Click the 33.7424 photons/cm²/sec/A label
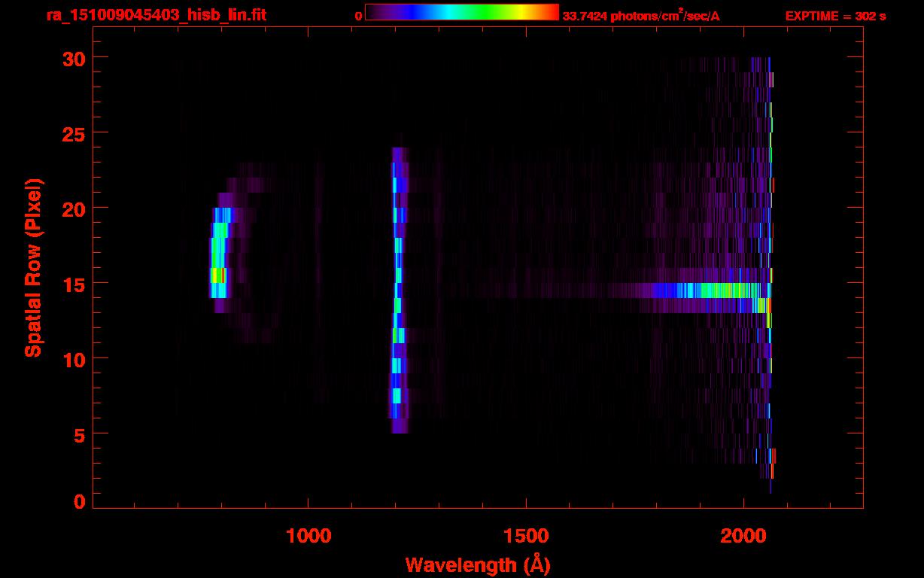Screen dimensions: 924x578 pos(640,15)
